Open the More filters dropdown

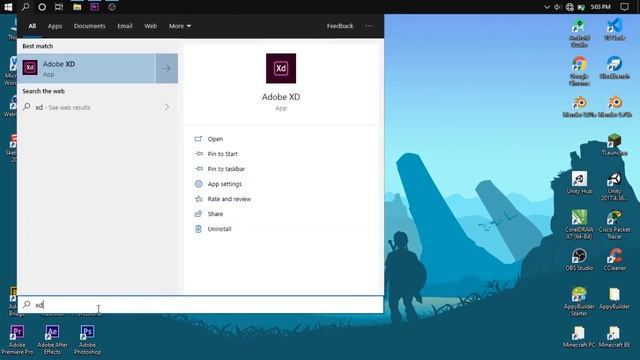coord(180,26)
